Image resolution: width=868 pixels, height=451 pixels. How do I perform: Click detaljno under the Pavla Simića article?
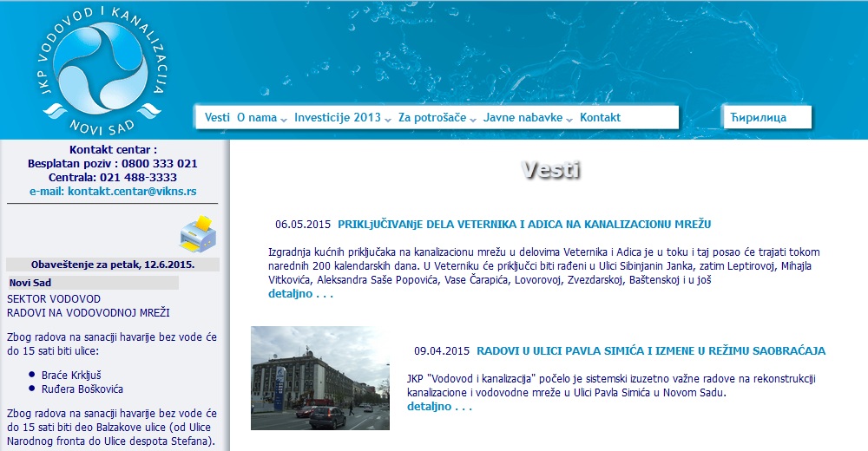(439, 406)
